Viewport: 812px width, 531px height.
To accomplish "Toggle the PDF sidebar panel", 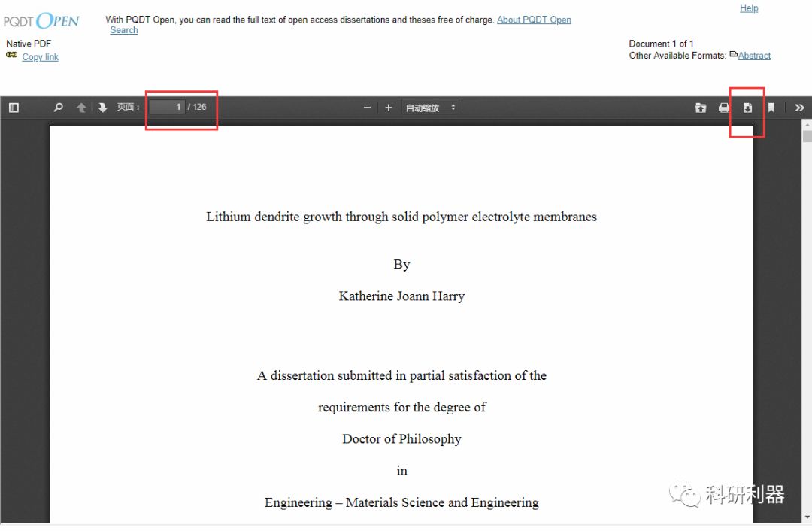I will click(x=14, y=108).
